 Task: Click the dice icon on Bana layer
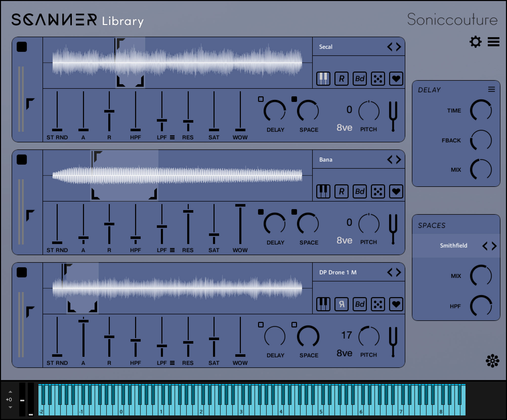tap(378, 191)
